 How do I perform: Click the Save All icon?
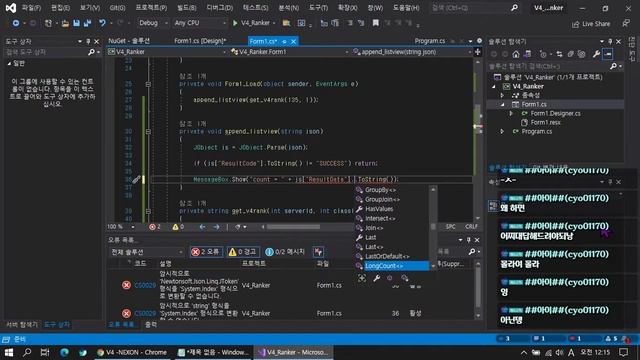point(87,23)
